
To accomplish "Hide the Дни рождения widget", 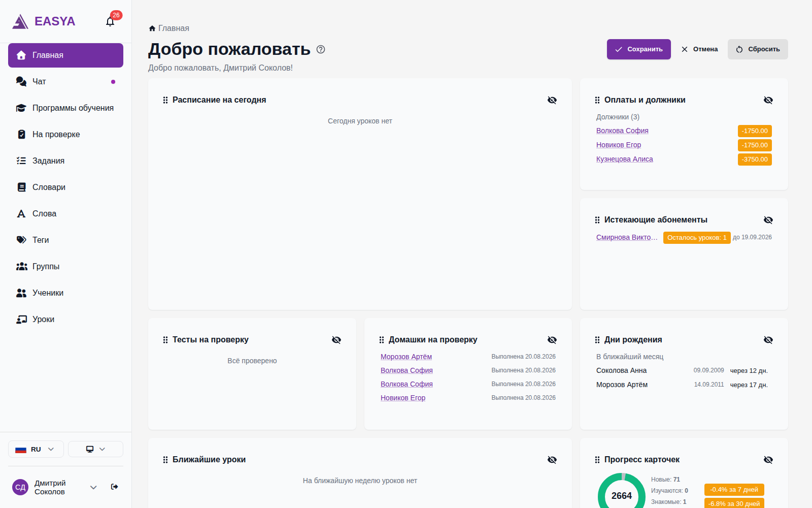I will [768, 340].
